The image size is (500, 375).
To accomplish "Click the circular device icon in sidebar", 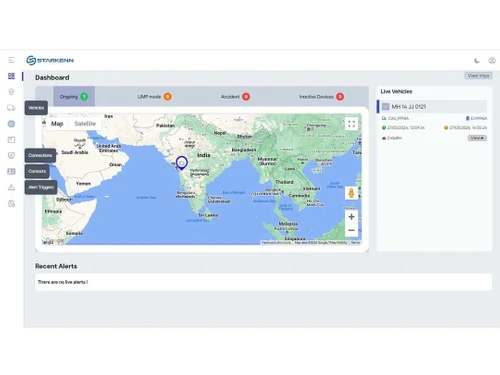I will point(11,124).
